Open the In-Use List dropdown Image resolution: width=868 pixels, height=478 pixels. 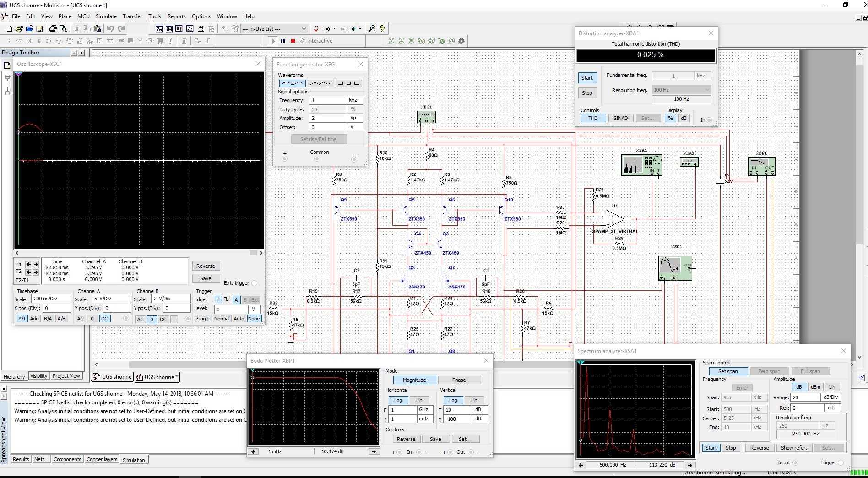304,28
